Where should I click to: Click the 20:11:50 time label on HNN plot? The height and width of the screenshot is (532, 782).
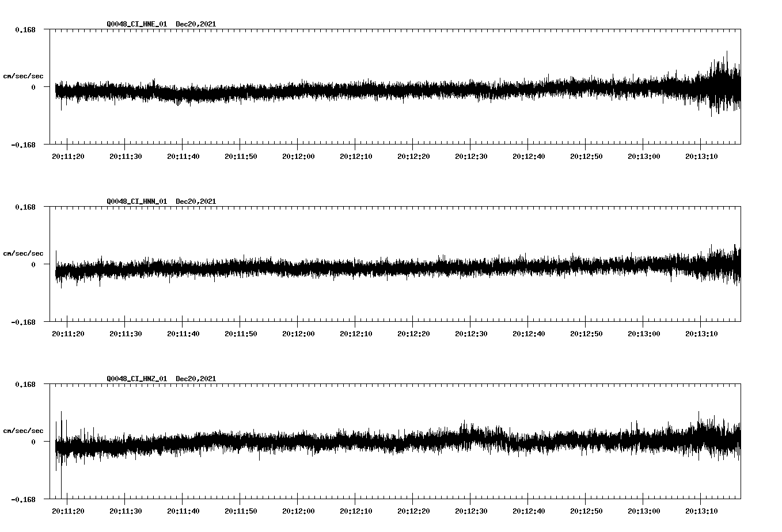click(241, 334)
